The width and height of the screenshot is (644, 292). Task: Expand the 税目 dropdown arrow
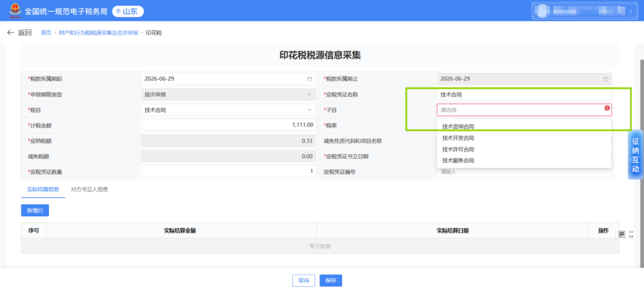click(309, 110)
